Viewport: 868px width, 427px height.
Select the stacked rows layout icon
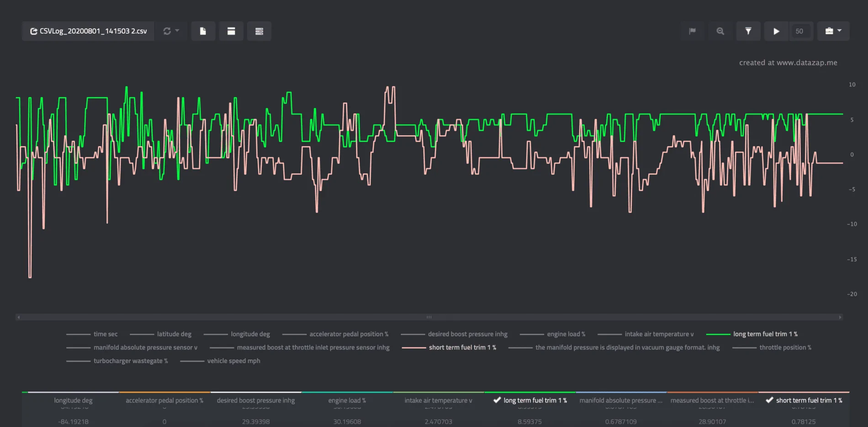click(x=259, y=31)
